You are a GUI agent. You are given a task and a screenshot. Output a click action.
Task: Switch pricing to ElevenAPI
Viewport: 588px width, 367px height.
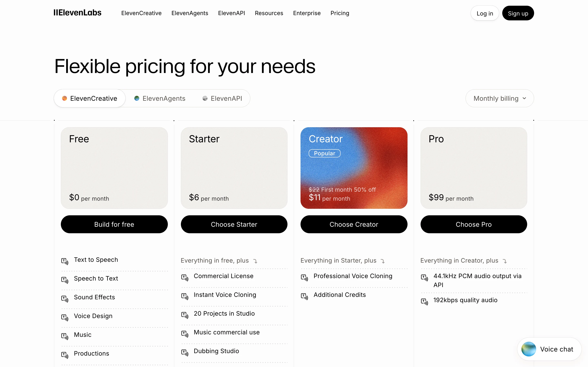pyautogui.click(x=222, y=98)
